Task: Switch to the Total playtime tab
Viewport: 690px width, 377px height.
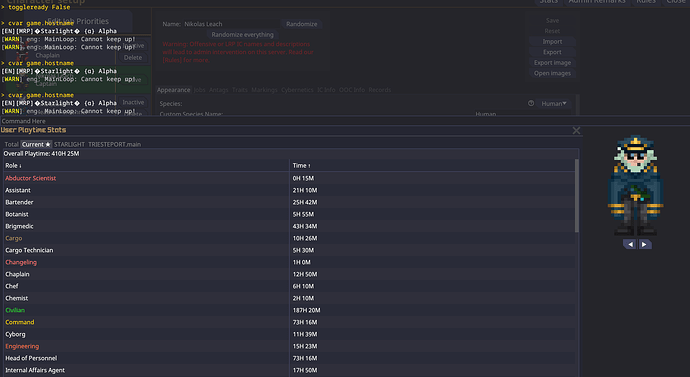Action: pos(11,144)
